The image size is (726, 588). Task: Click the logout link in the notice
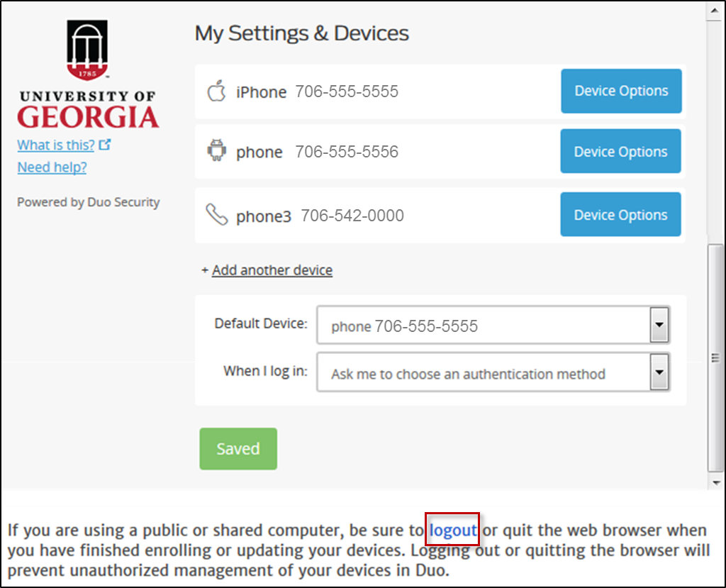click(452, 530)
